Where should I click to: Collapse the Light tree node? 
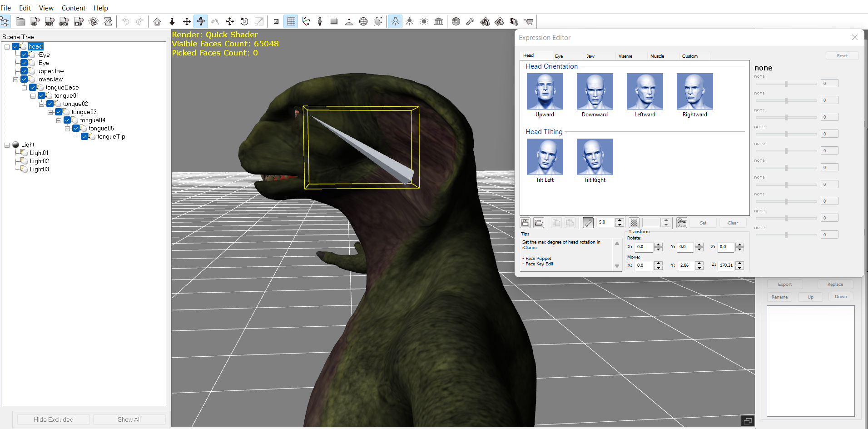(x=7, y=145)
